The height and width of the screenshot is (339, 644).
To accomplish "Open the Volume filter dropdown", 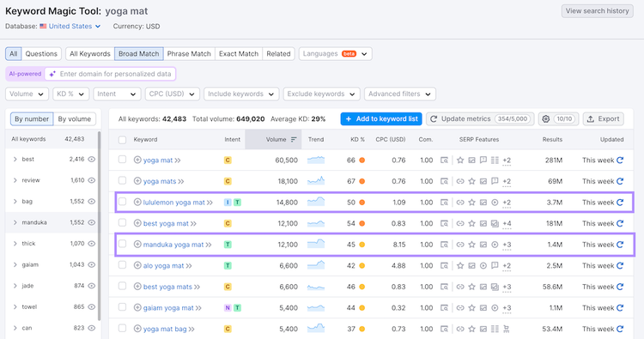I will 27,94.
